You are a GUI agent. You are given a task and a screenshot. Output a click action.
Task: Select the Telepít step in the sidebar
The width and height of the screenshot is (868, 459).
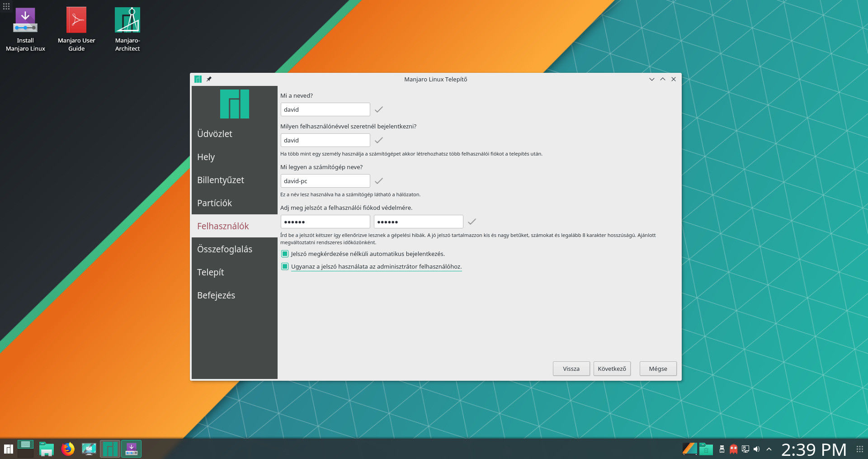pos(235,272)
